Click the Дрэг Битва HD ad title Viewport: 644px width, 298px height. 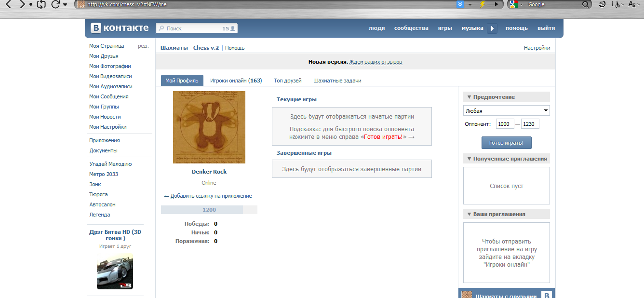115,235
